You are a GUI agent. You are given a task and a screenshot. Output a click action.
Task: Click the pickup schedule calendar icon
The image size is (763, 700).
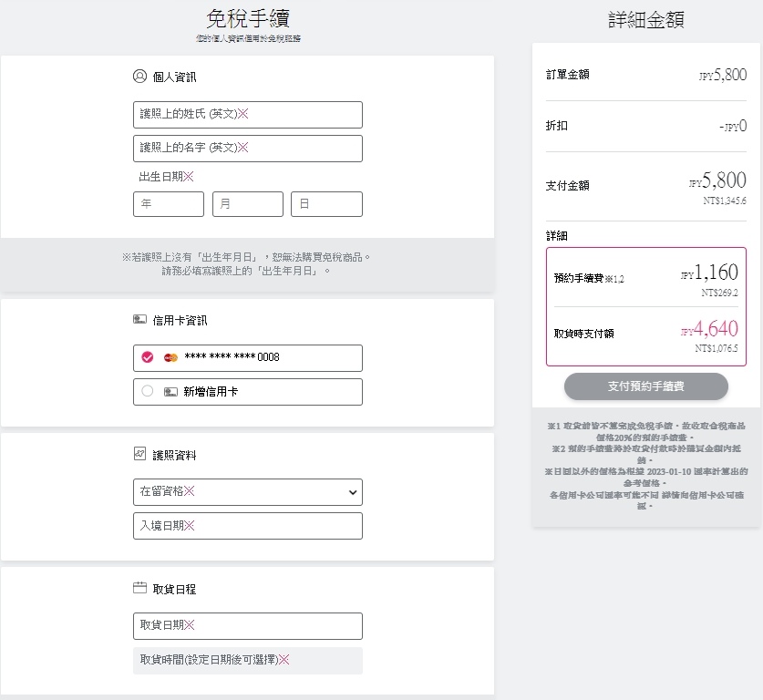tap(139, 588)
